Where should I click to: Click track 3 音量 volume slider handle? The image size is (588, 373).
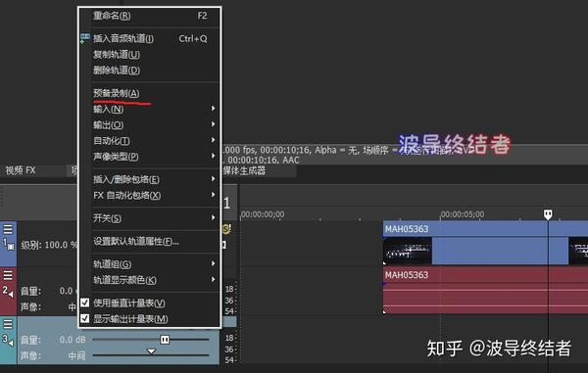coord(165,340)
